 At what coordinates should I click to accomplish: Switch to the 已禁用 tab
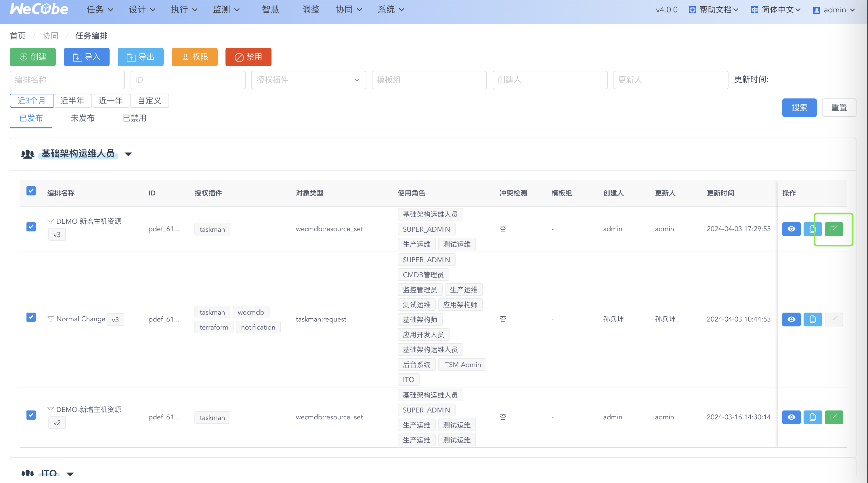tap(134, 118)
